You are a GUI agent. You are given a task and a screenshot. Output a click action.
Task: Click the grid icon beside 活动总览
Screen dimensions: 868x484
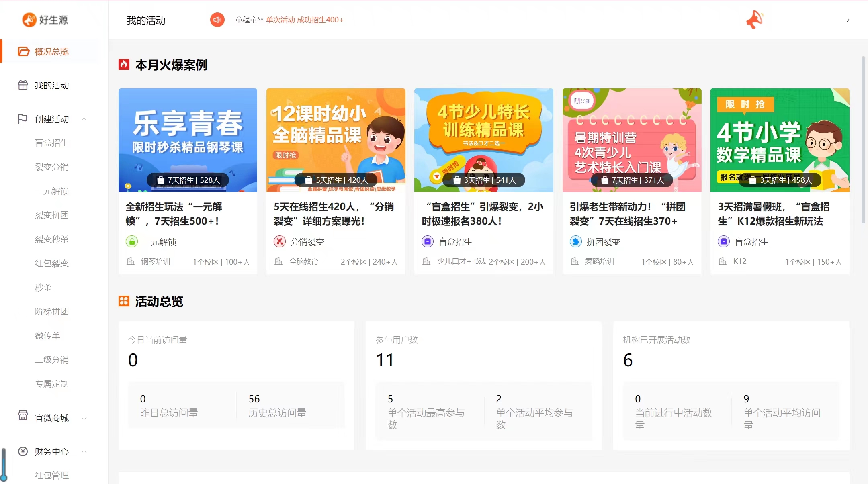[124, 301]
